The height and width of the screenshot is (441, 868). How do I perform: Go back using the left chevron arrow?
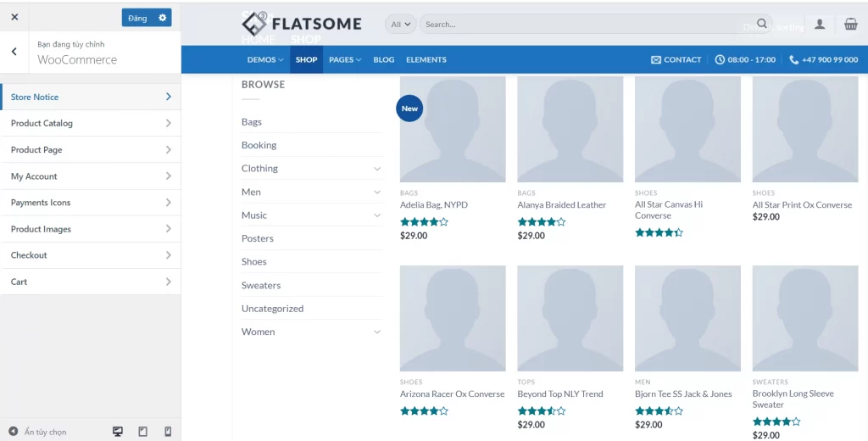[14, 52]
